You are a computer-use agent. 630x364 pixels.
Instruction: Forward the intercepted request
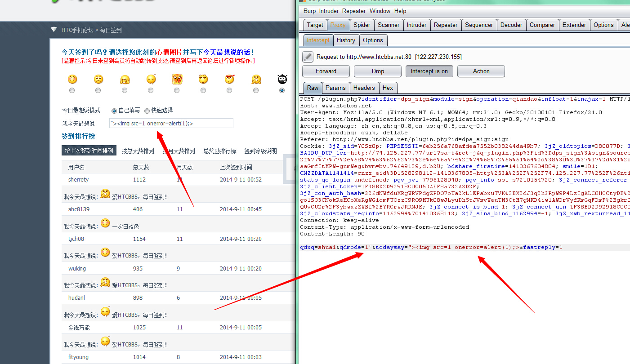[326, 71]
